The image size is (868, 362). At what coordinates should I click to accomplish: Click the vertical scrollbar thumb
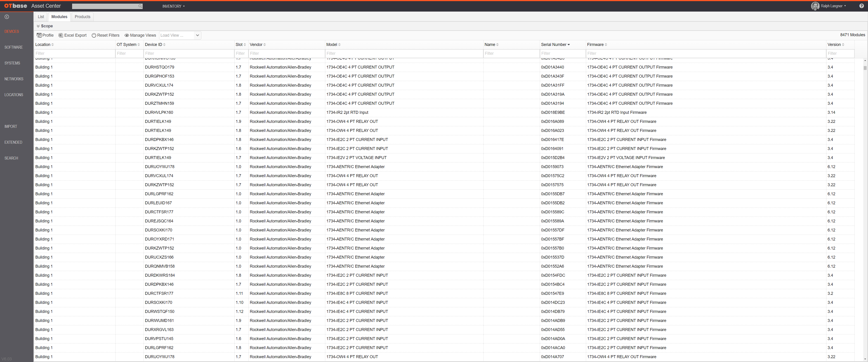[x=865, y=68]
